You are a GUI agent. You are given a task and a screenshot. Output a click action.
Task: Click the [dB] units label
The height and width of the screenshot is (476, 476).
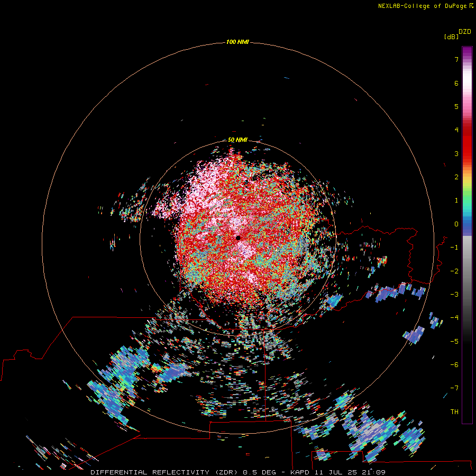pyautogui.click(x=451, y=37)
